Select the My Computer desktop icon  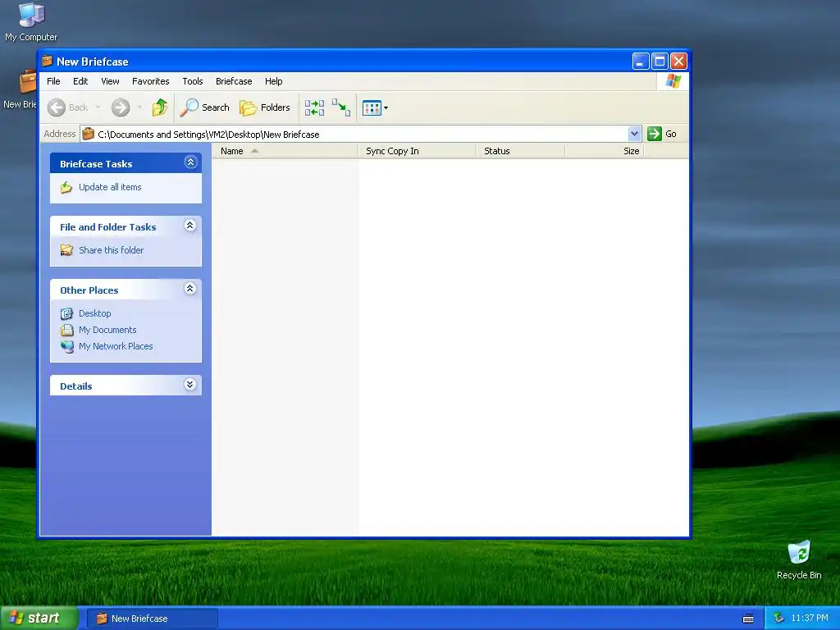[31, 22]
